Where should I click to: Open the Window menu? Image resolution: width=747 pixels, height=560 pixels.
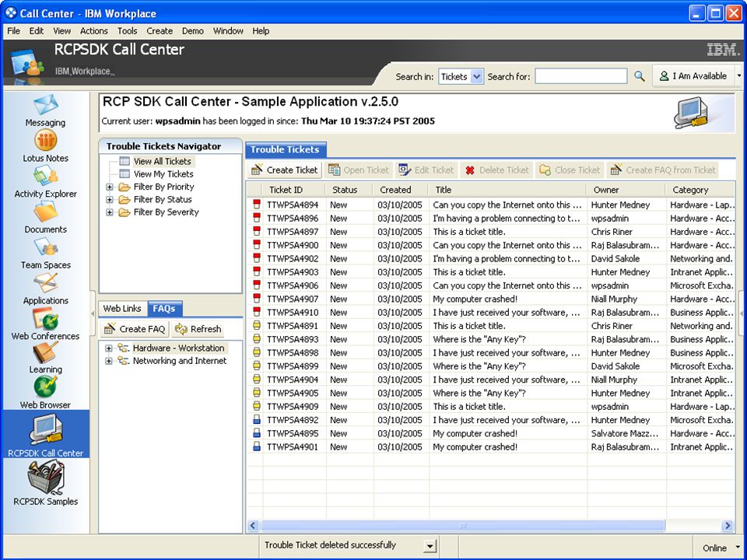point(228,31)
